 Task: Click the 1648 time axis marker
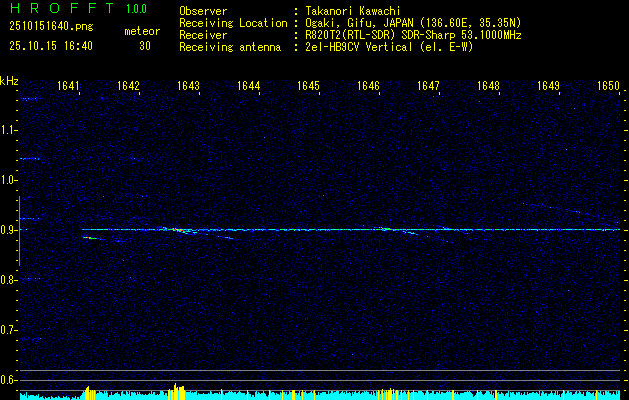point(489,86)
